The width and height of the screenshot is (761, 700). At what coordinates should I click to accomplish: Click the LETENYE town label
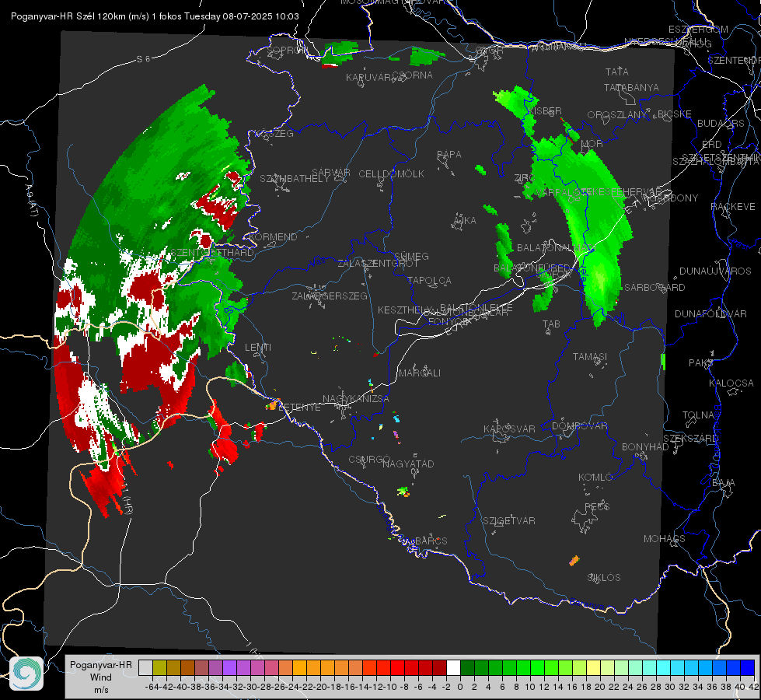click(299, 408)
